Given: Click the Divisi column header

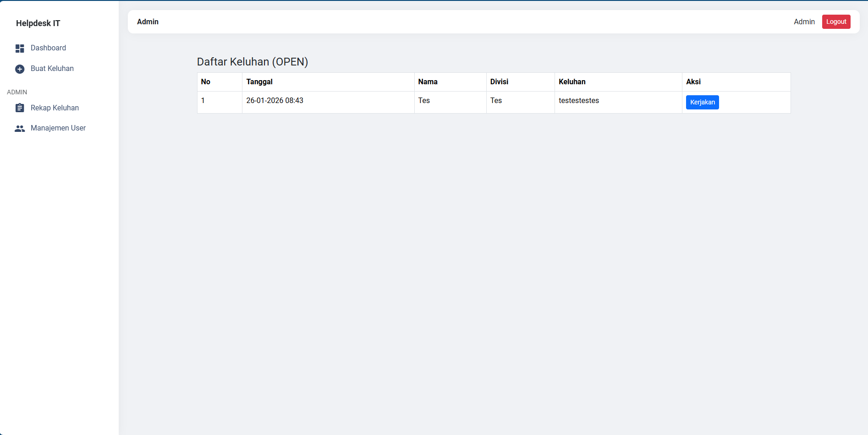Looking at the screenshot, I should (499, 82).
